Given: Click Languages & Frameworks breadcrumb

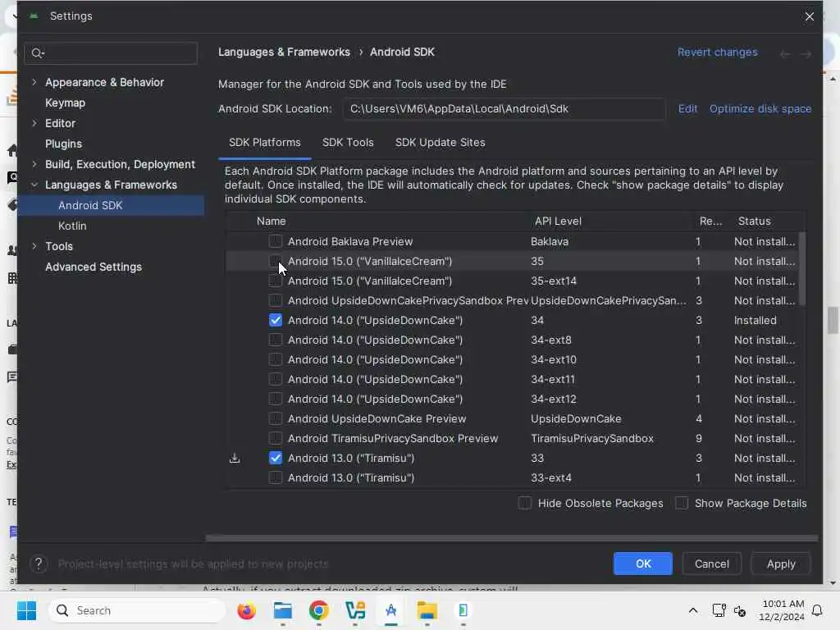Looking at the screenshot, I should tap(284, 52).
